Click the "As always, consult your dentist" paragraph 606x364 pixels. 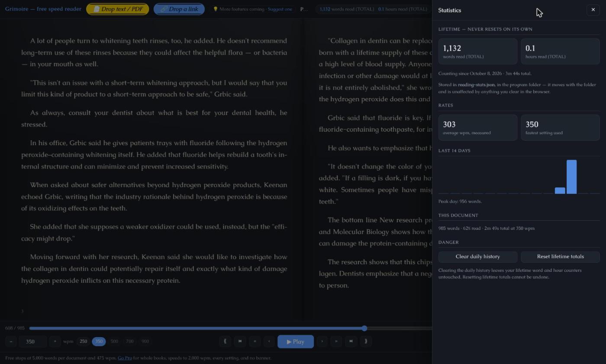tap(154, 119)
